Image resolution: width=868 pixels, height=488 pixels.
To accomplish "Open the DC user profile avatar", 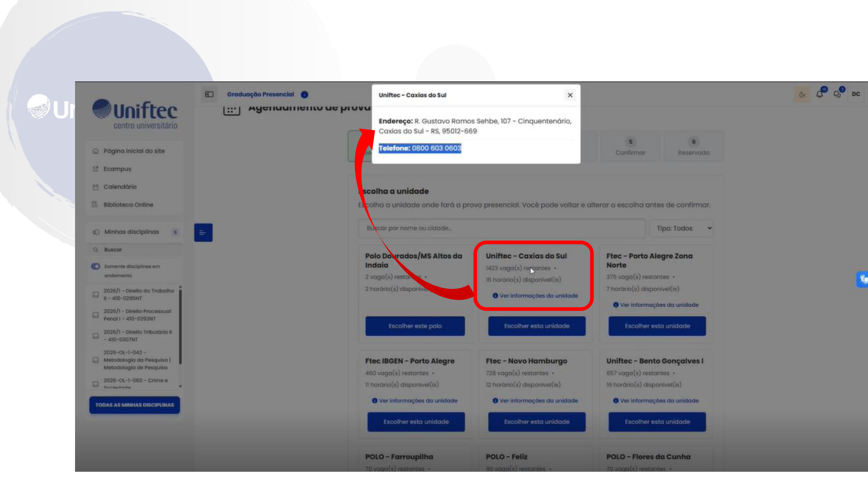I will pos(856,94).
